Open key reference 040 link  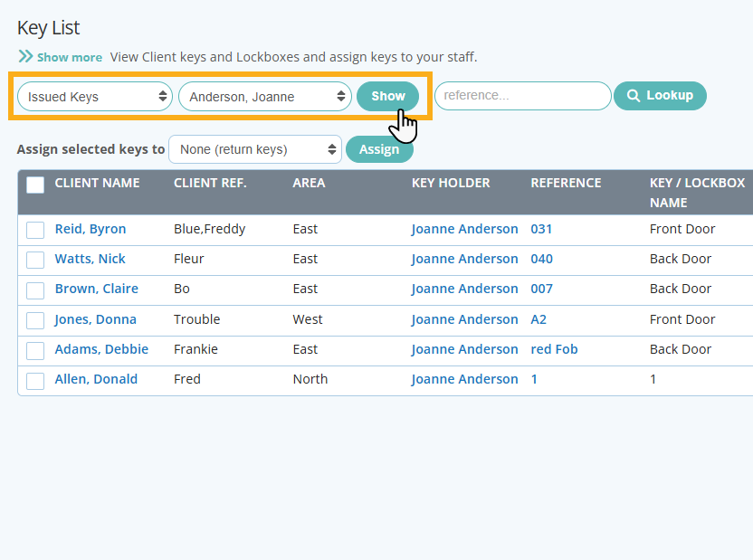(x=542, y=259)
